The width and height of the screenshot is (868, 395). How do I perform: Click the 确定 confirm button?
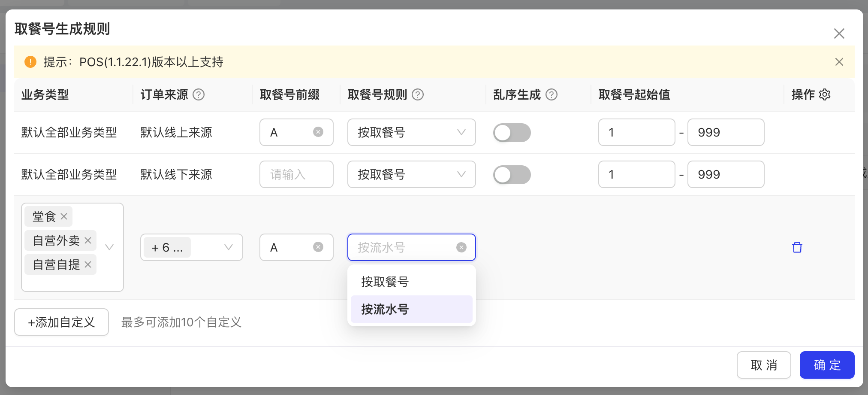coord(827,365)
